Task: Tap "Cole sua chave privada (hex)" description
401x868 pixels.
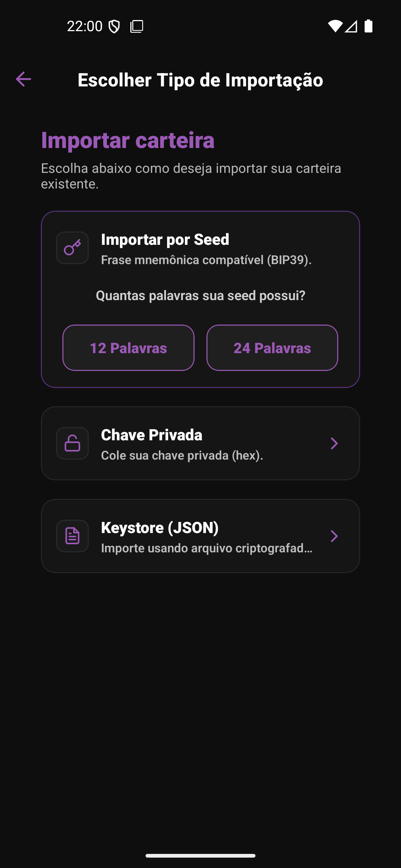Action: pos(182,456)
